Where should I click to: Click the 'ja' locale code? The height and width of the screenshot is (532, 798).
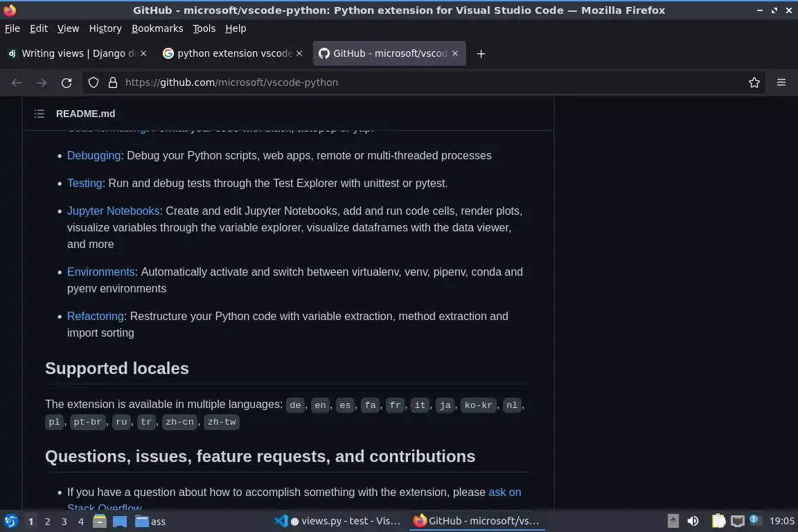click(x=445, y=405)
